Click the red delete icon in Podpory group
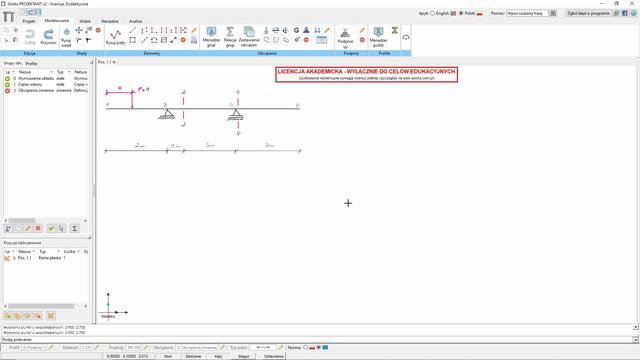 [362, 40]
